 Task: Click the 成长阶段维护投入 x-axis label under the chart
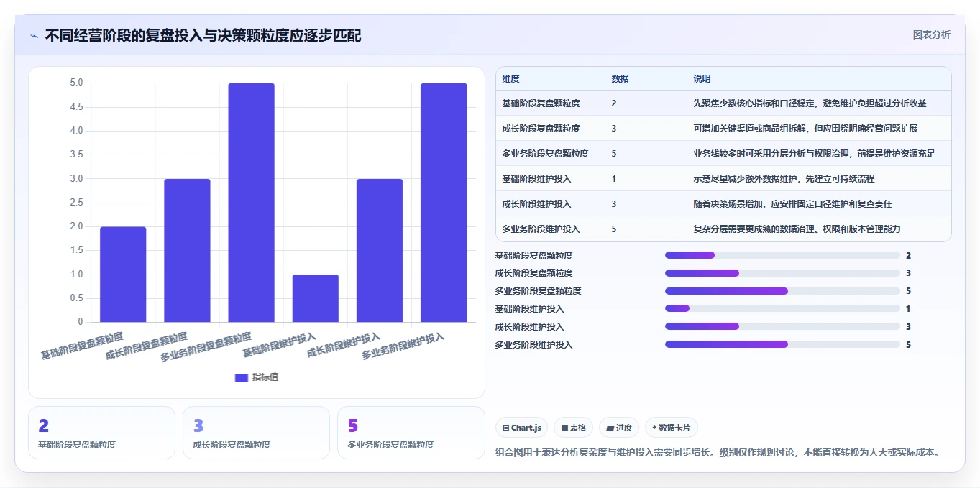pyautogui.click(x=343, y=345)
